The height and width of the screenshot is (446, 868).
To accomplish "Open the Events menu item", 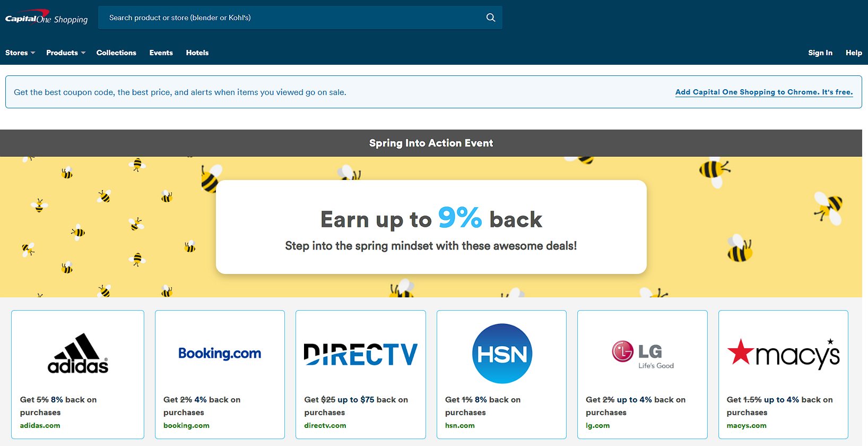I will [161, 53].
